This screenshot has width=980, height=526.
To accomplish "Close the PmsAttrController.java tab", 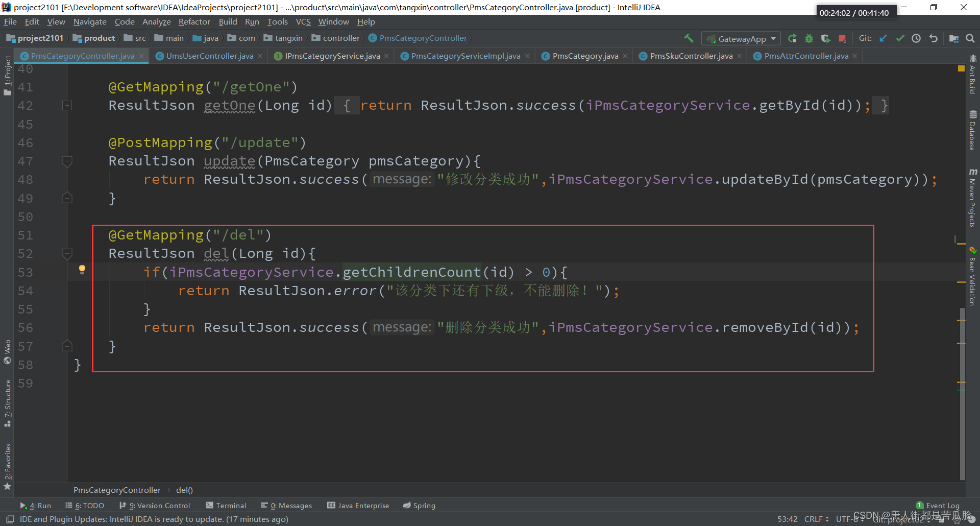I will pyautogui.click(x=855, y=56).
